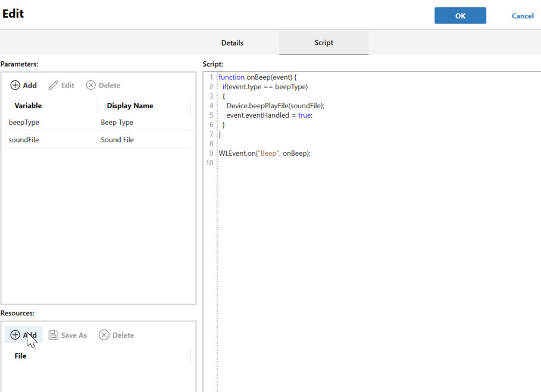The width and height of the screenshot is (541, 392).
Task: Sort by Variable column header
Action: [29, 105]
